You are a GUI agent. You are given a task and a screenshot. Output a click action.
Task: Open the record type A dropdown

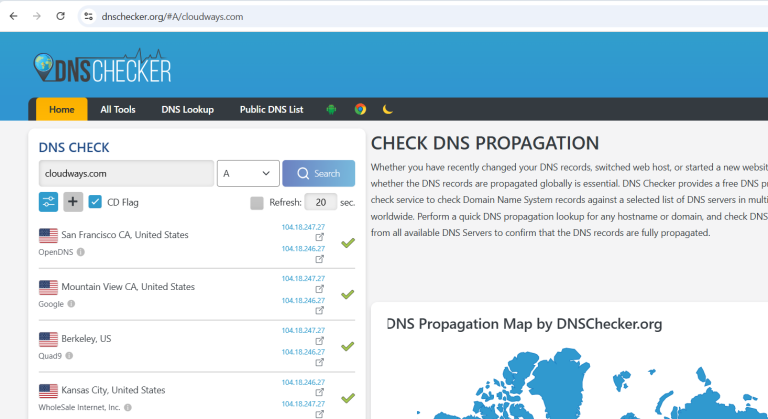(248, 173)
